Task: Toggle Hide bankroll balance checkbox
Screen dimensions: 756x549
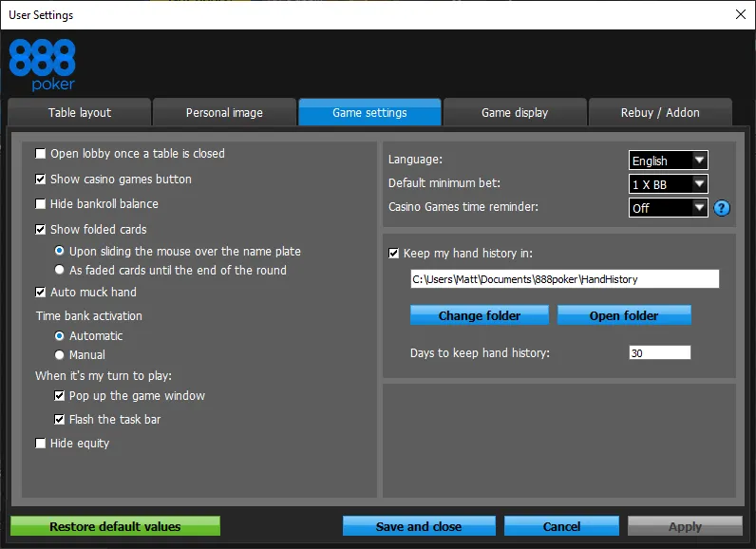Action: pyautogui.click(x=41, y=204)
